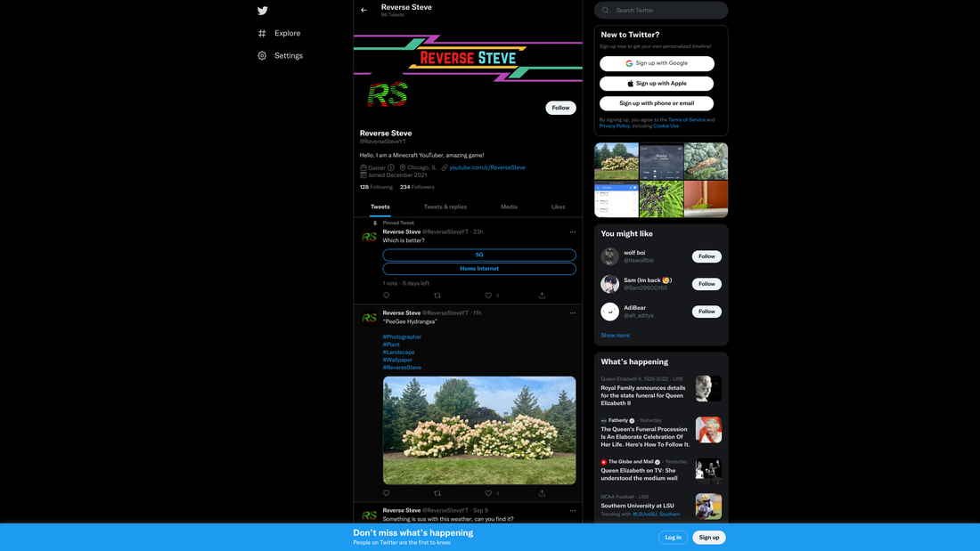Viewport: 980px width, 551px height.
Task: Open Explore from the sidebar
Action: click(280, 33)
